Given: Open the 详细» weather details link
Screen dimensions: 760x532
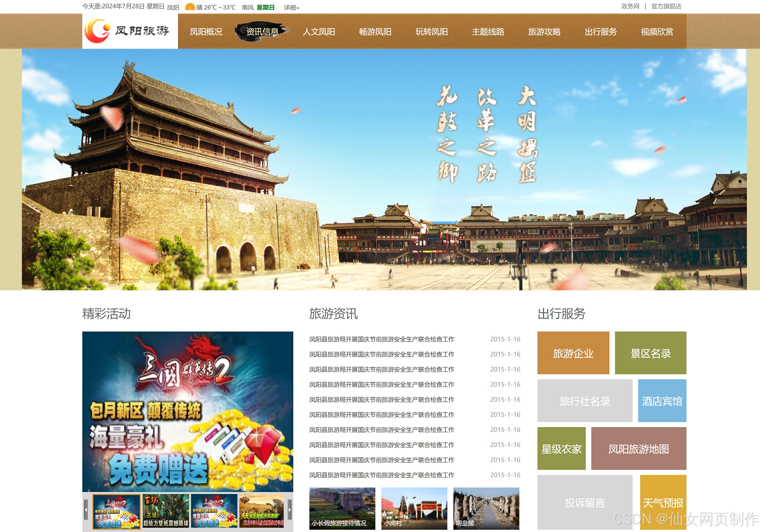Looking at the screenshot, I should click(x=291, y=7).
